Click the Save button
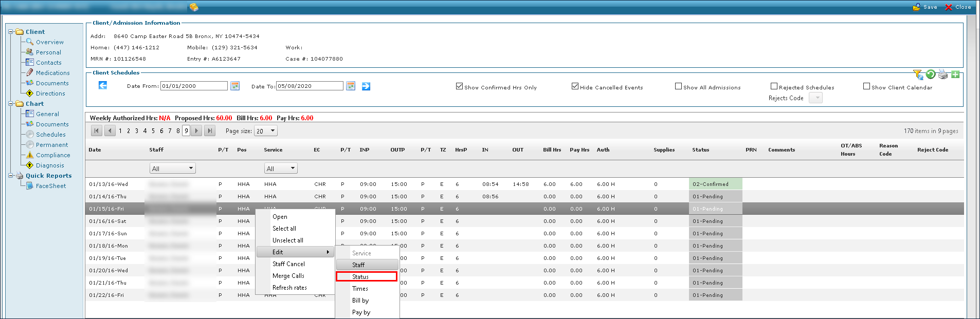The height and width of the screenshot is (319, 980). (x=924, y=7)
